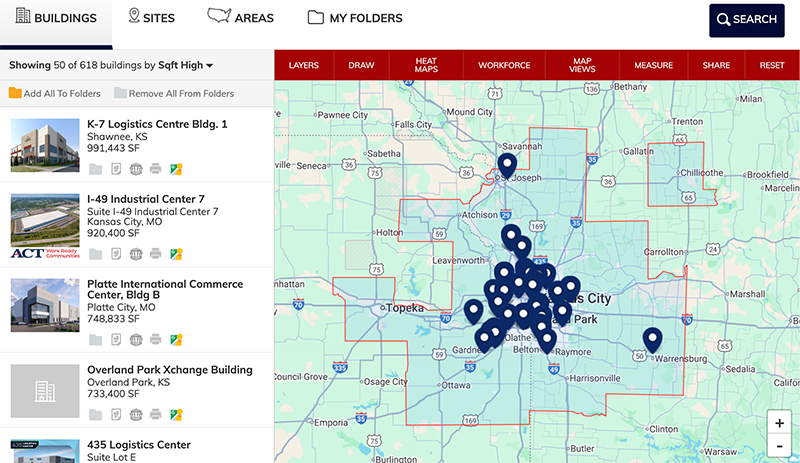Click the Platte International Commerce Center seal icon
This screenshot has width=800, height=463.
[136, 339]
